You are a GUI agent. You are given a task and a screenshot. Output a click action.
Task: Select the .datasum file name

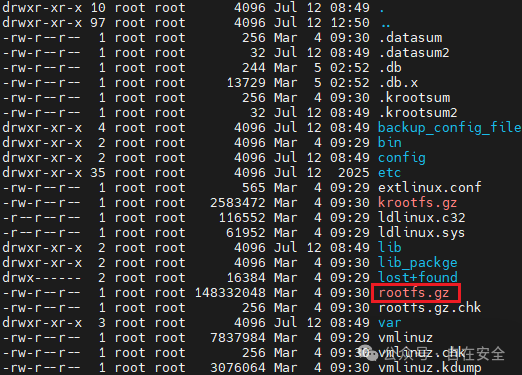coord(410,38)
